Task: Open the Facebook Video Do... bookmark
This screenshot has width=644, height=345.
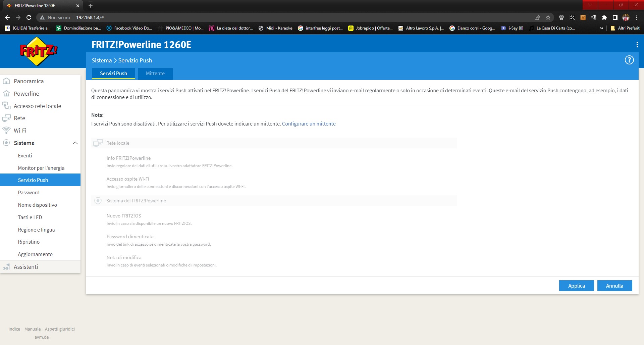Action: (x=129, y=28)
